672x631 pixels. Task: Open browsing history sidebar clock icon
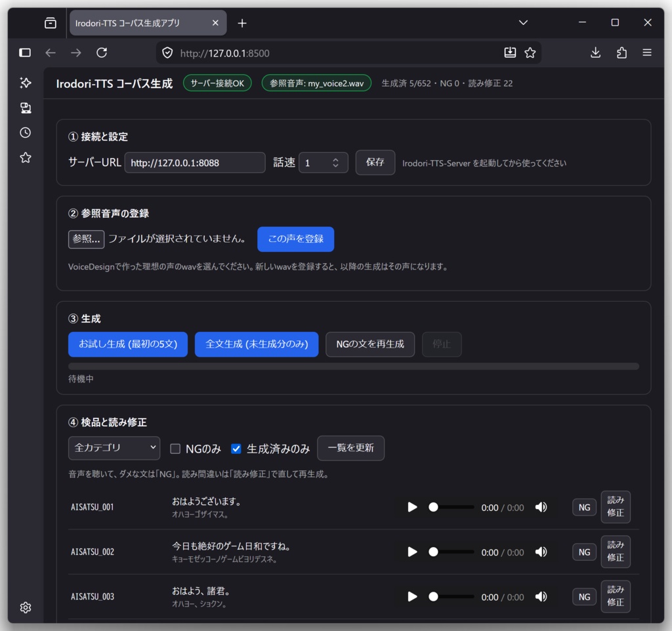tap(26, 132)
